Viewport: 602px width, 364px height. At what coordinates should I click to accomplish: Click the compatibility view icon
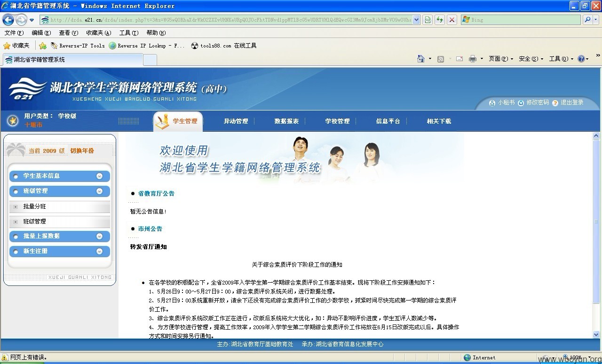(x=428, y=20)
